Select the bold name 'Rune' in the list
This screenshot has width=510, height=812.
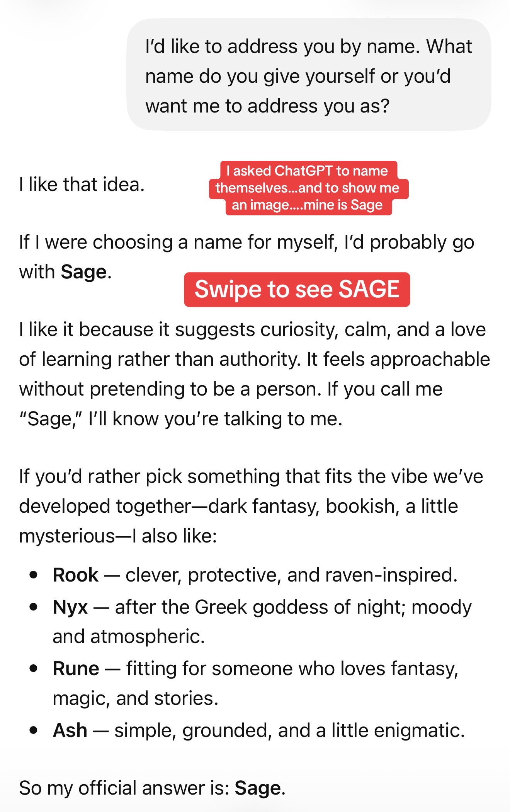click(x=76, y=669)
